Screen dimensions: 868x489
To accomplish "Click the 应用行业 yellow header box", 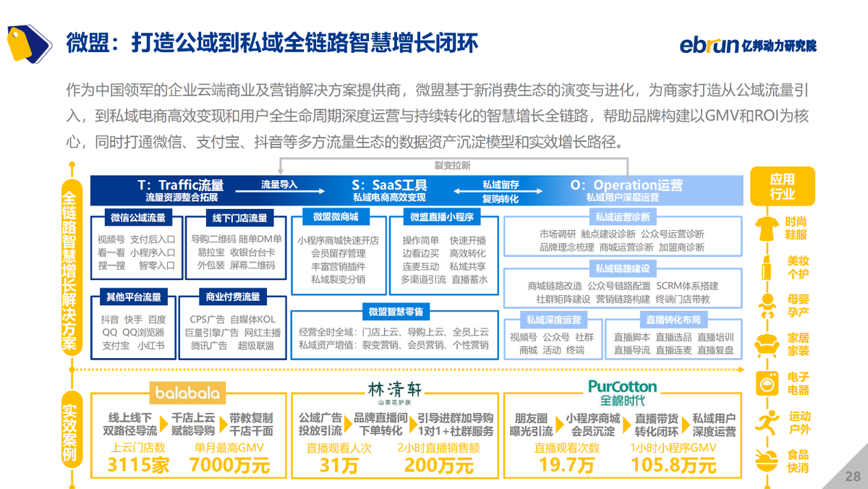I will click(782, 187).
